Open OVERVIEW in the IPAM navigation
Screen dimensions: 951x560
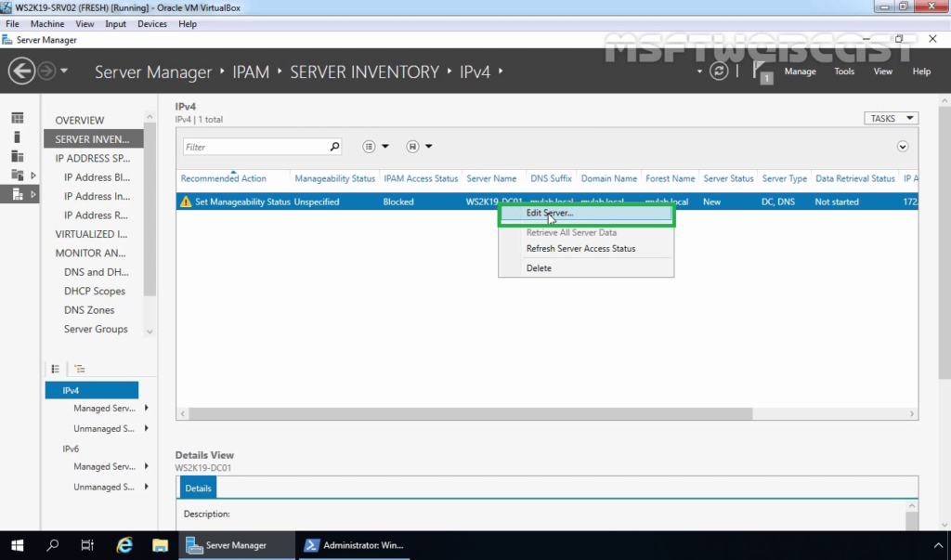[80, 120]
